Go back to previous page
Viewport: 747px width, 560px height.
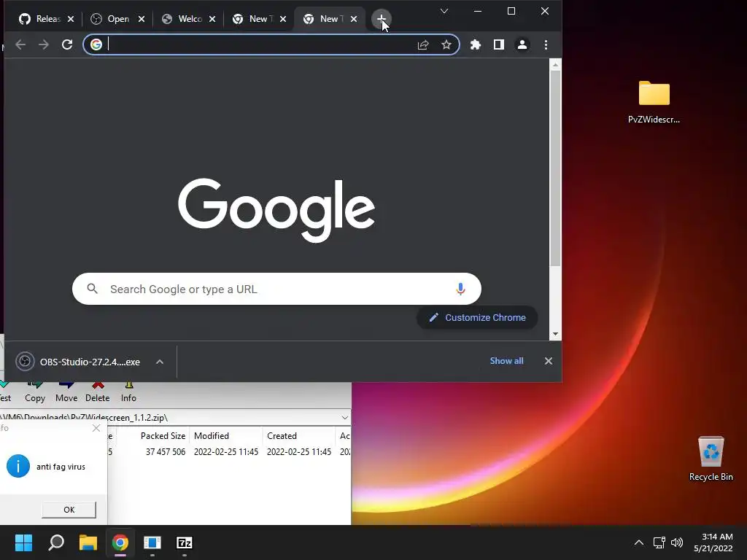click(x=20, y=44)
